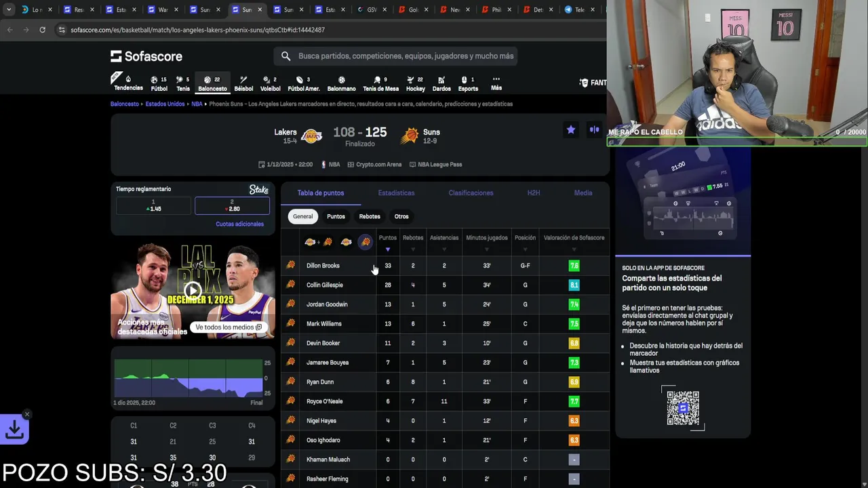Select the Otros stats filter
Screen dimensions: 868x488
(x=401, y=216)
